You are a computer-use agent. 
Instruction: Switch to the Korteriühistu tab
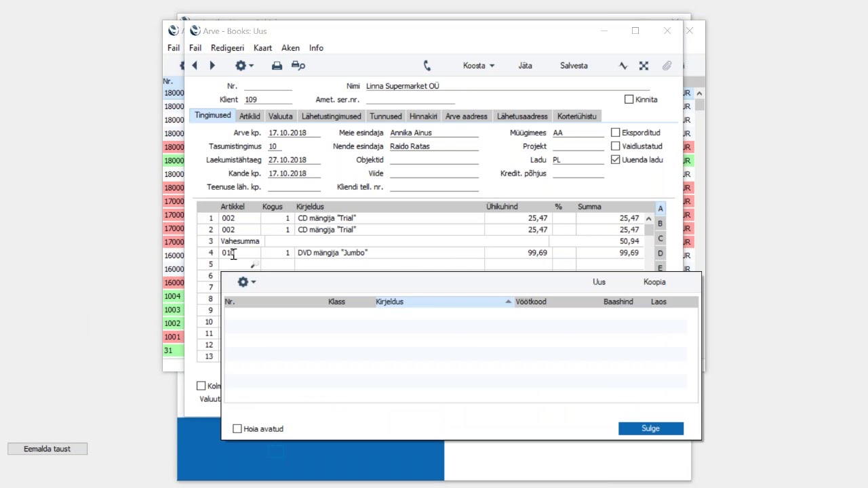[577, 117]
